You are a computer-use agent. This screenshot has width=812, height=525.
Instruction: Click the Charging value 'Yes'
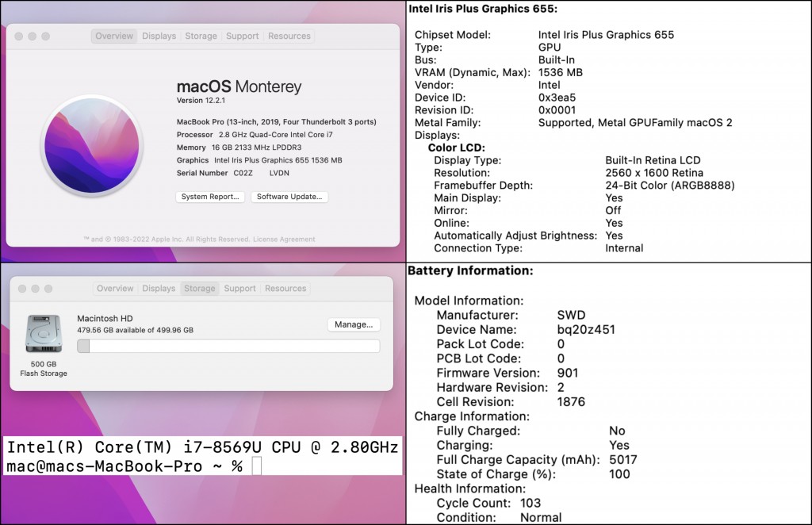(x=619, y=445)
